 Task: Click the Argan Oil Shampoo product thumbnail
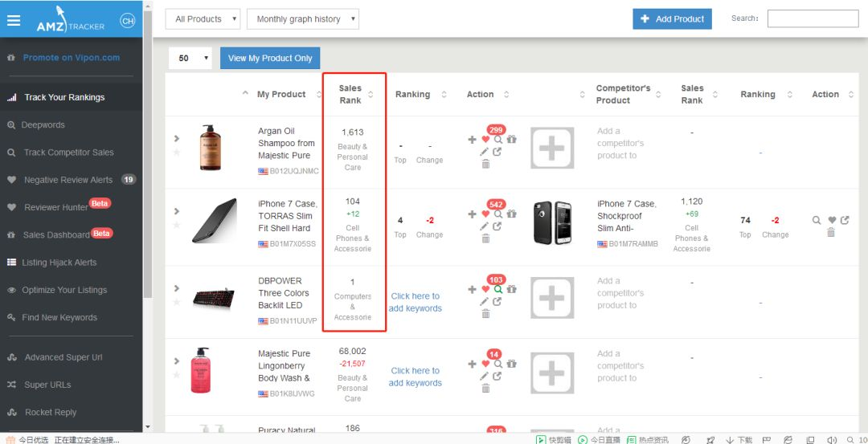click(x=211, y=147)
